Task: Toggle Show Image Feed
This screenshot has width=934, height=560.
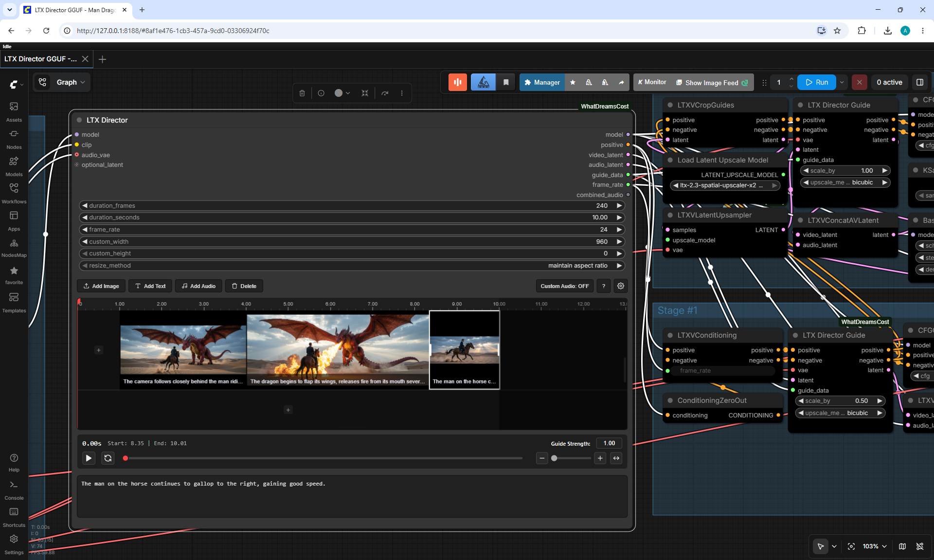Action: [x=712, y=82]
